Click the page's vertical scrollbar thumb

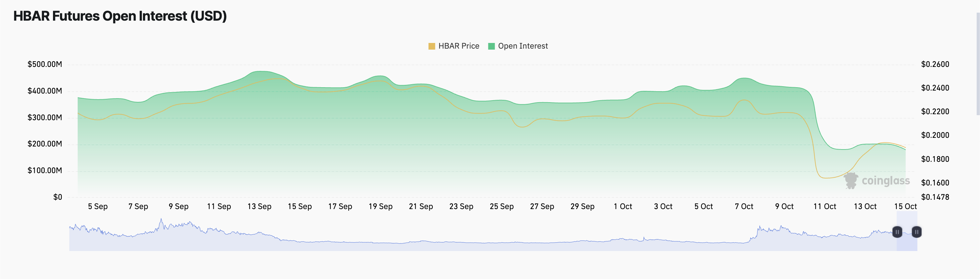point(978,64)
